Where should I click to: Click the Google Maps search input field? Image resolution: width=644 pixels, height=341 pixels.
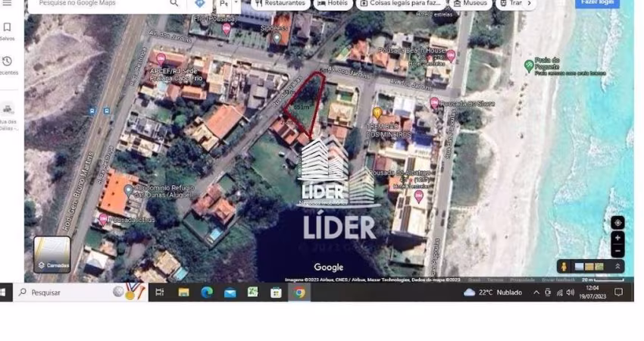[98, 3]
